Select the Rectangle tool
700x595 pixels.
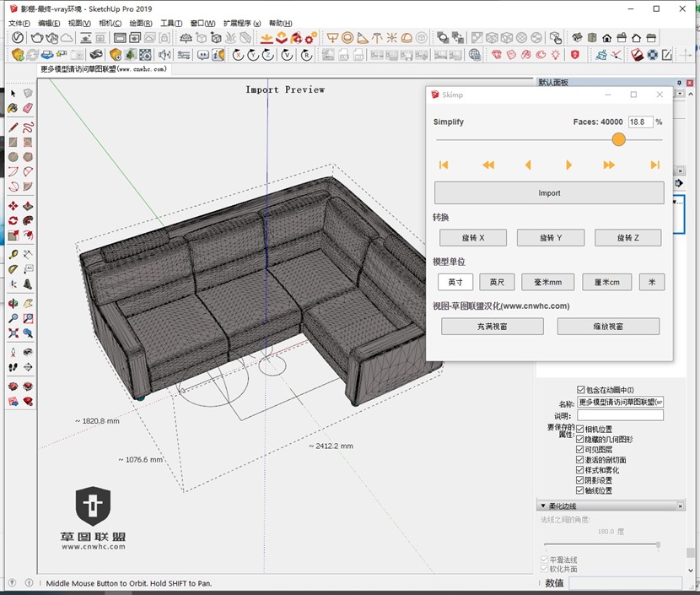coord(13,142)
